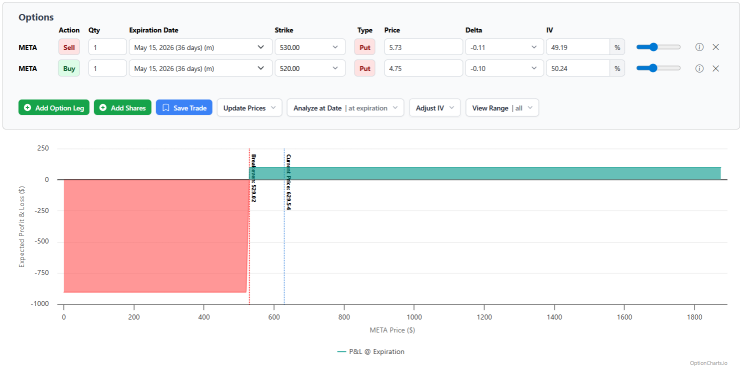Click the 49.19 IV field
Viewport: 743px width, 367px height.
[578, 47]
